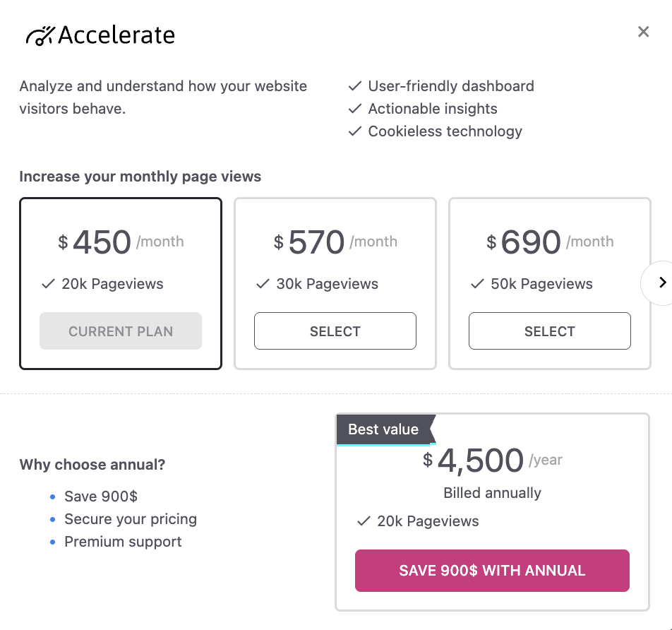Click checkmark in the annual plan card
The height and width of the screenshot is (630, 672).
[364, 522]
